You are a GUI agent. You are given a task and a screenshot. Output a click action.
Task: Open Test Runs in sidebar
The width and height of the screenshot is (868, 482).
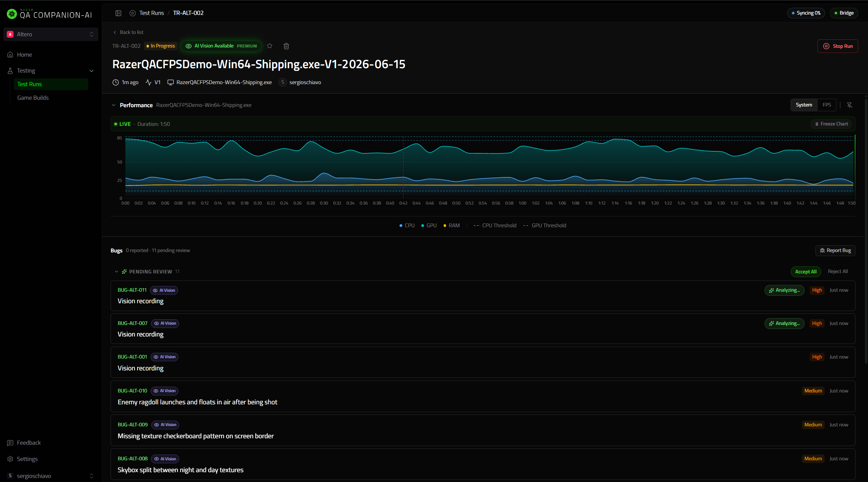click(51, 84)
